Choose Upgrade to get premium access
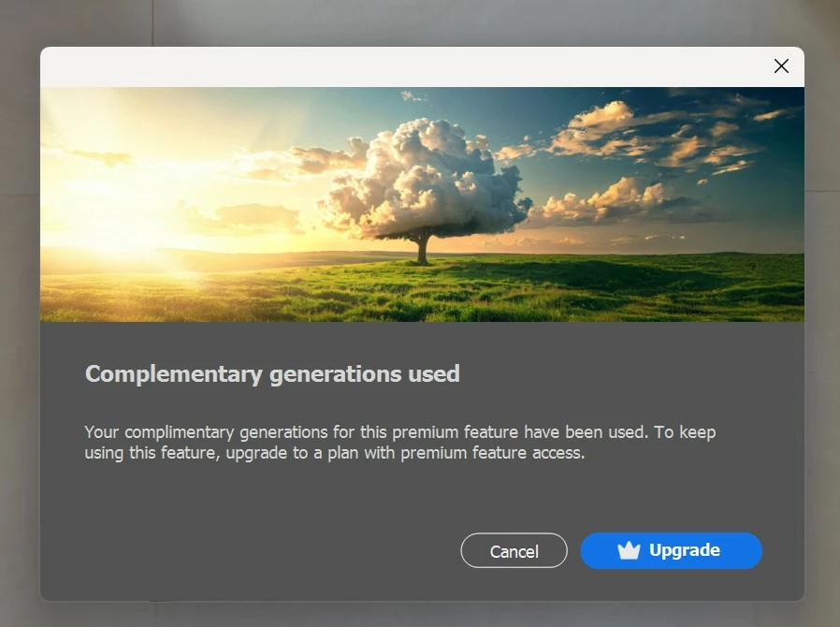 [x=672, y=550]
